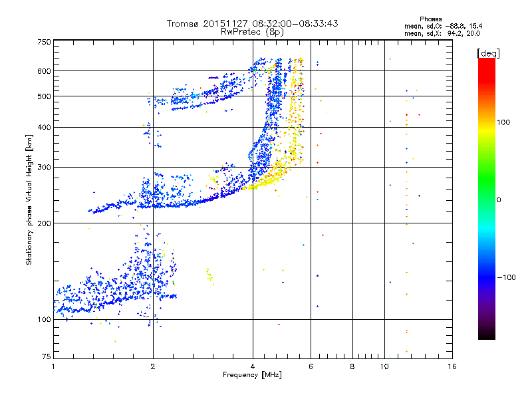Click the 'RwPretec (8p)' subtitle
532x399 pixels.
(252, 32)
